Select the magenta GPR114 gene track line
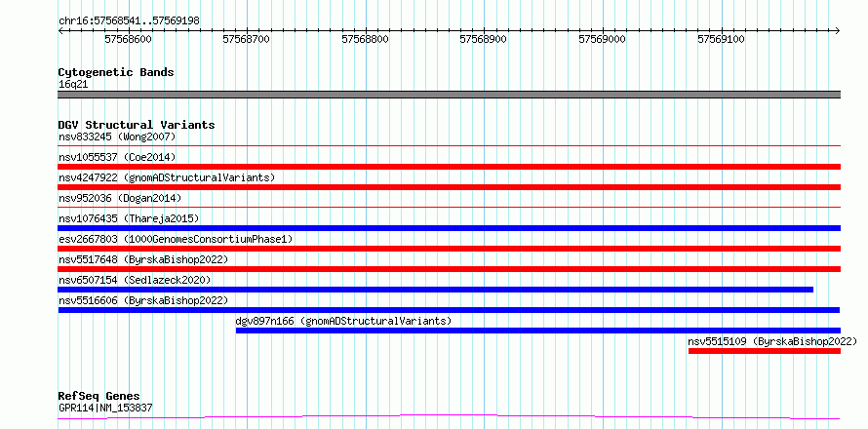Viewport: 868px width, 429px height. coord(449,416)
